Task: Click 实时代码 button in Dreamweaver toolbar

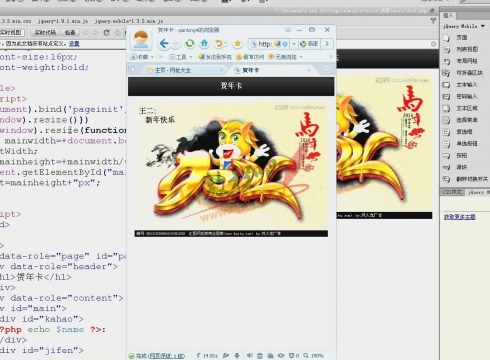Action: [x=45, y=32]
